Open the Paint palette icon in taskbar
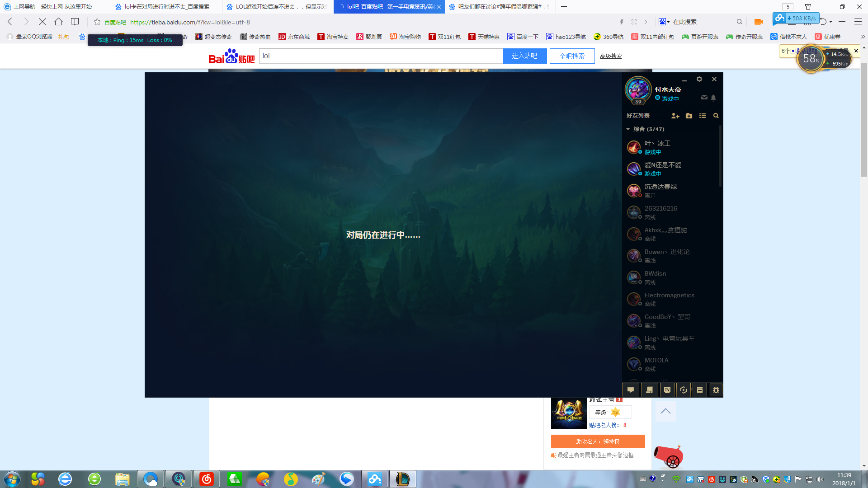Screen dimensions: 868x488 [x=318, y=479]
